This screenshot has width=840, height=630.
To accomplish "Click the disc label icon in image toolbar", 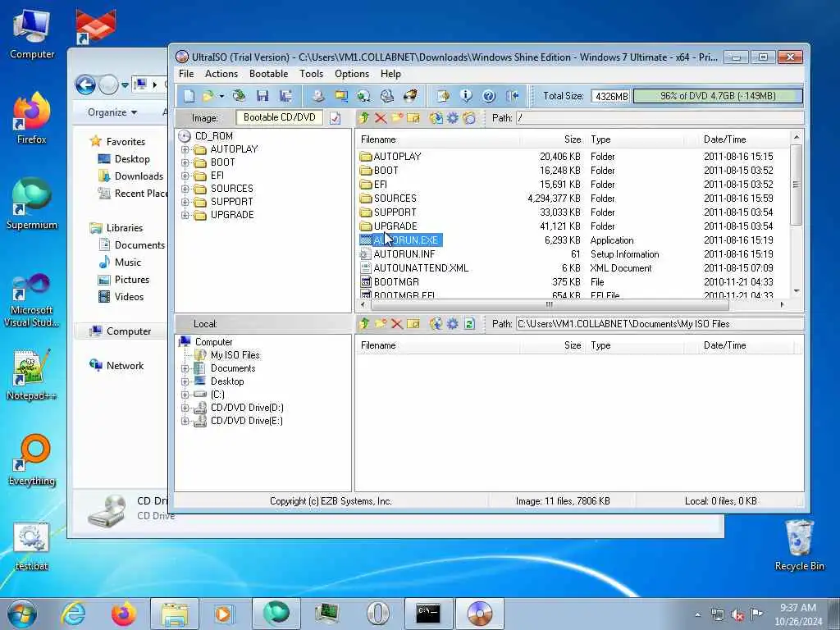I will [469, 118].
